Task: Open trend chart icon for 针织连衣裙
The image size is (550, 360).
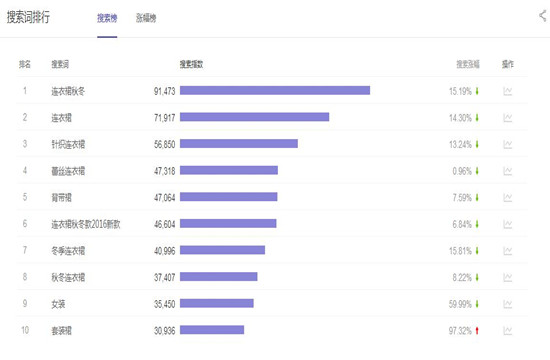Action: pyautogui.click(x=508, y=144)
